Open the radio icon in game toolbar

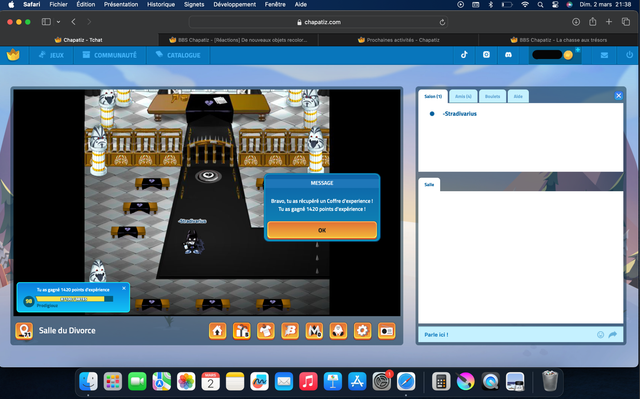tap(387, 331)
